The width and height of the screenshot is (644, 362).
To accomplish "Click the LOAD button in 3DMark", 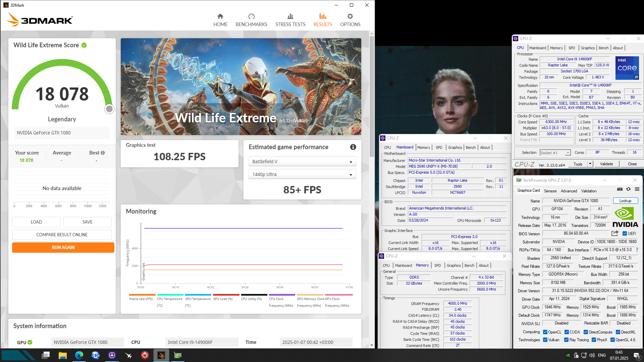I will [x=36, y=222].
